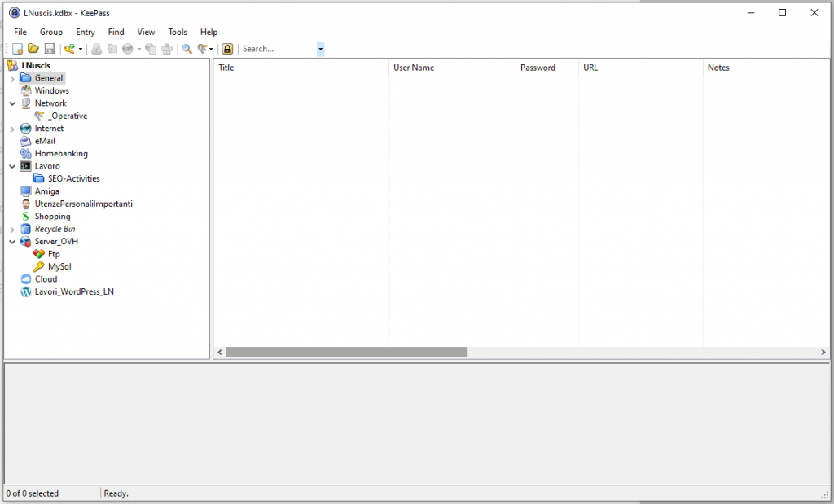Open the dropdown arrow beside the Open URL icon
834x504 pixels.
(x=139, y=49)
